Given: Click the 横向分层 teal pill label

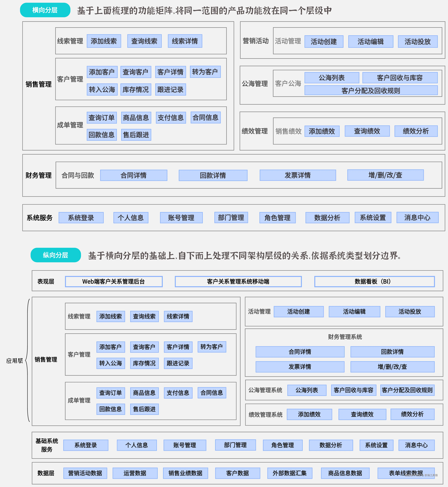Looking at the screenshot, I should coord(45,10).
